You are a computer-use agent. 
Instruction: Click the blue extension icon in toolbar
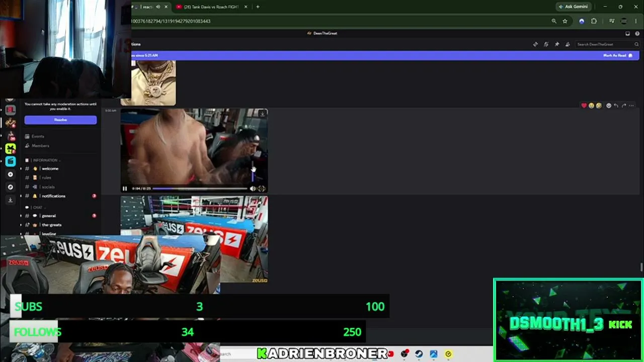click(x=582, y=21)
